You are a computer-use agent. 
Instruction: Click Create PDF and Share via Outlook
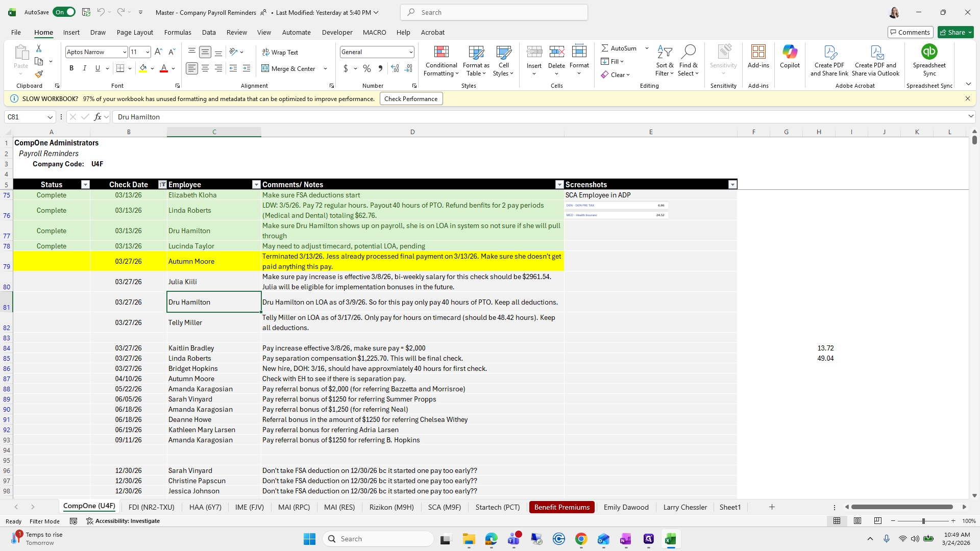(x=875, y=60)
